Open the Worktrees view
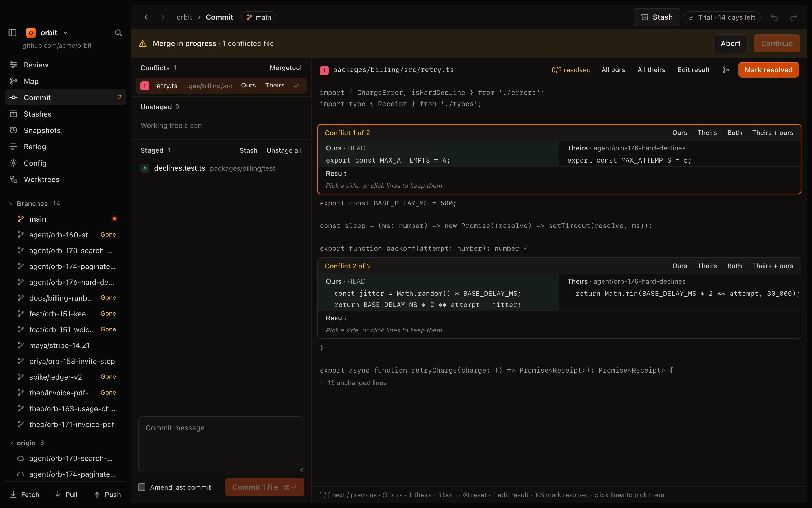The height and width of the screenshot is (508, 812). [65, 179]
